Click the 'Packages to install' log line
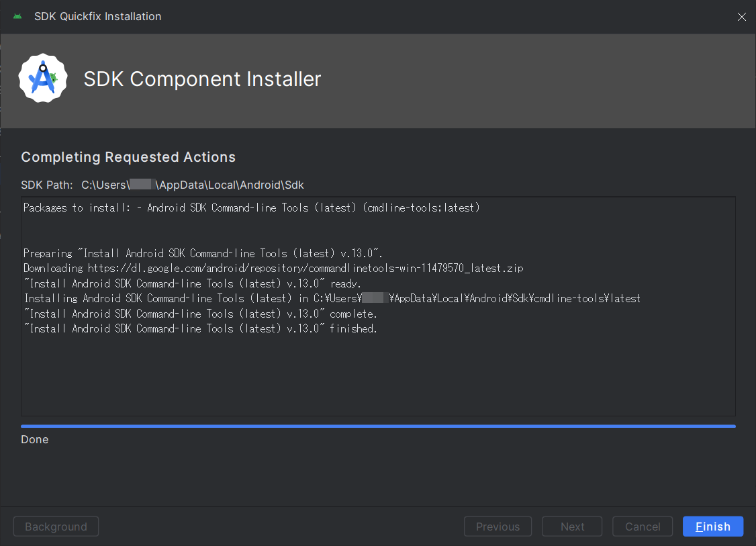This screenshot has height=546, width=756. pos(251,208)
